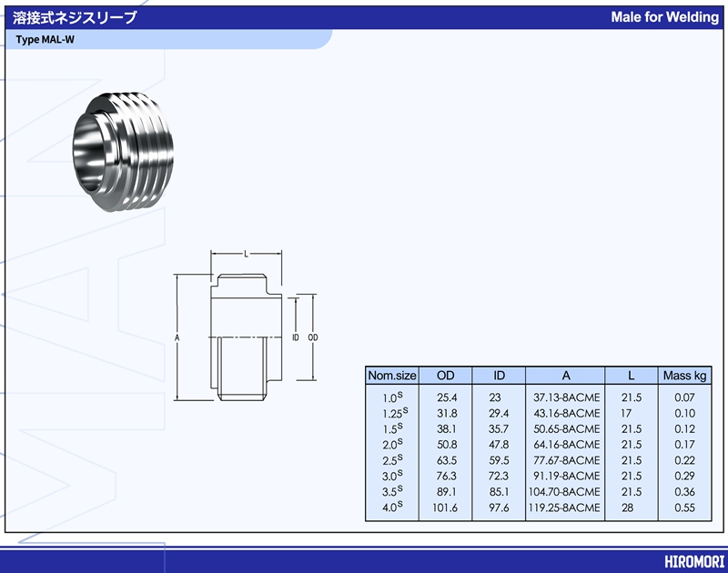Click the A column header in table
The image size is (728, 573).
coord(565,376)
